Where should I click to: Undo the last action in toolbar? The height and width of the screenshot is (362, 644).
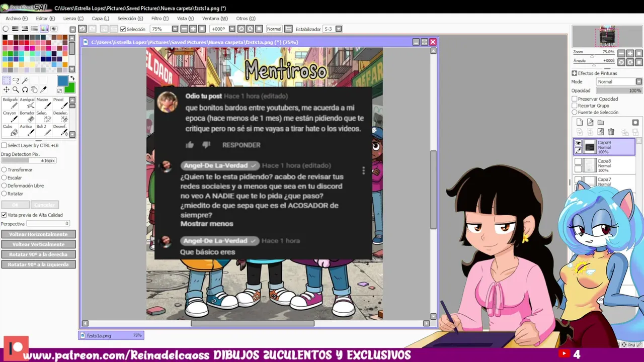[x=82, y=29]
